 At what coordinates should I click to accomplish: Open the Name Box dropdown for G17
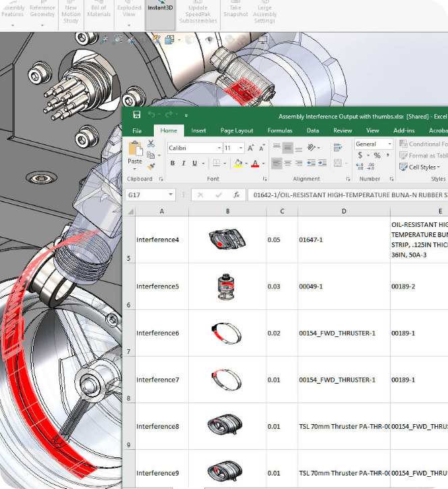[170, 195]
